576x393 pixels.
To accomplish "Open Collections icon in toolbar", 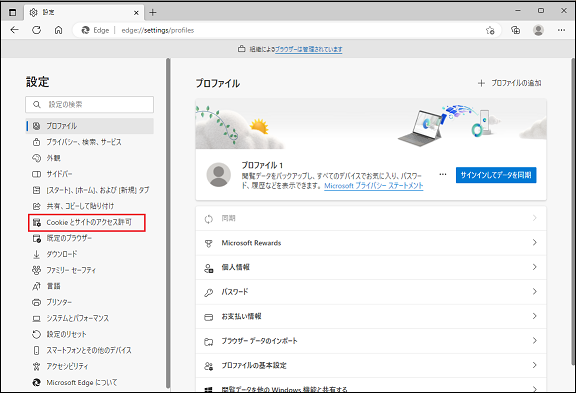I will (516, 30).
